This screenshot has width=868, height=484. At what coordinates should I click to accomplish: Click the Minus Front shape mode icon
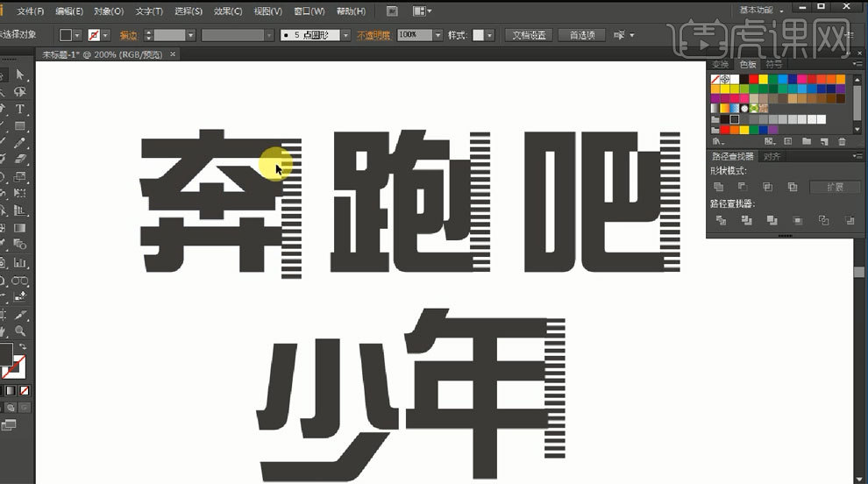(x=743, y=187)
